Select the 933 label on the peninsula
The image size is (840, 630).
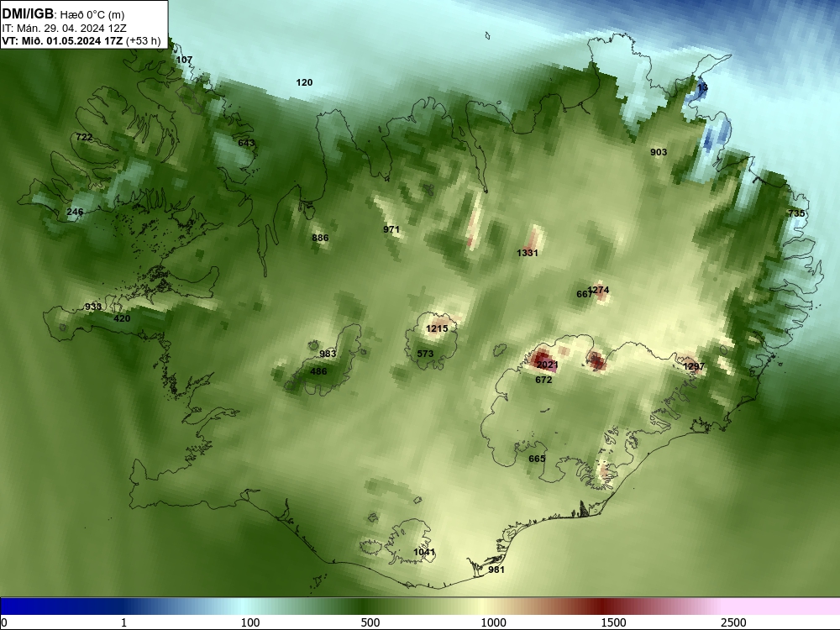click(93, 307)
